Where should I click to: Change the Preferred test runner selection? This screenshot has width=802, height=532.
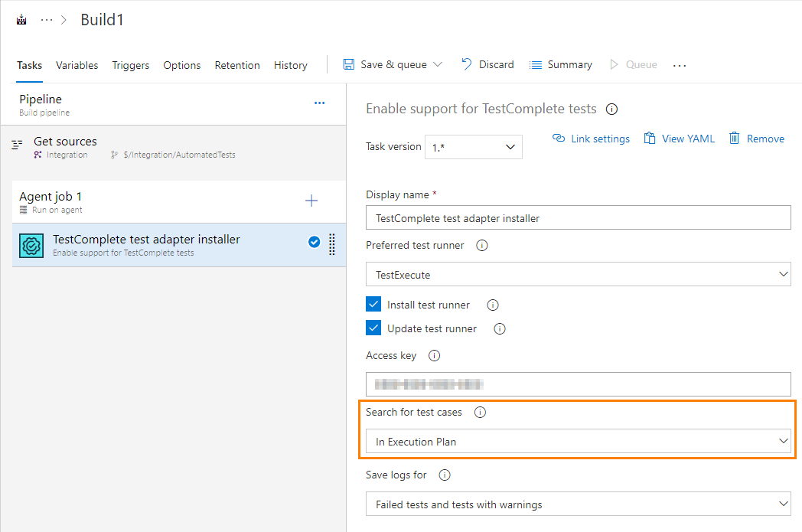click(x=577, y=273)
